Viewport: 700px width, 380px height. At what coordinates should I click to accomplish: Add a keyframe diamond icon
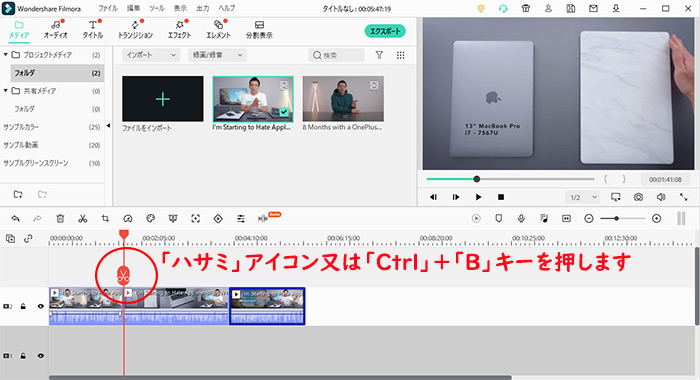click(x=218, y=218)
